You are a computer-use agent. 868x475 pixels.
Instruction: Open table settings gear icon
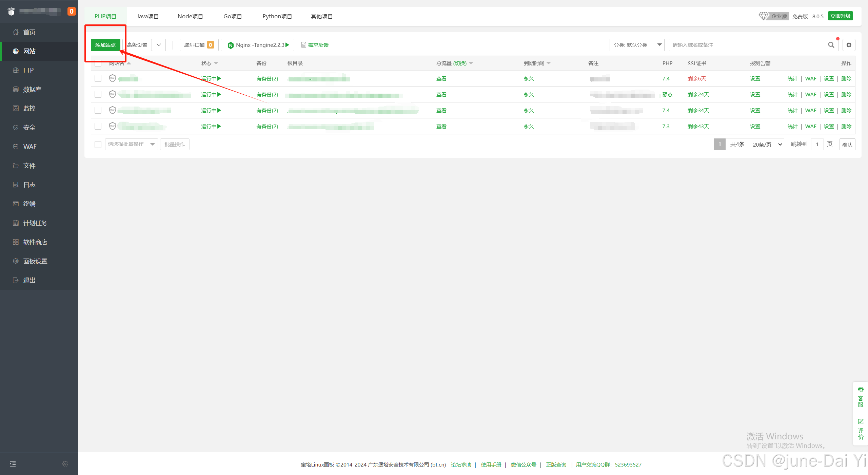click(x=849, y=45)
